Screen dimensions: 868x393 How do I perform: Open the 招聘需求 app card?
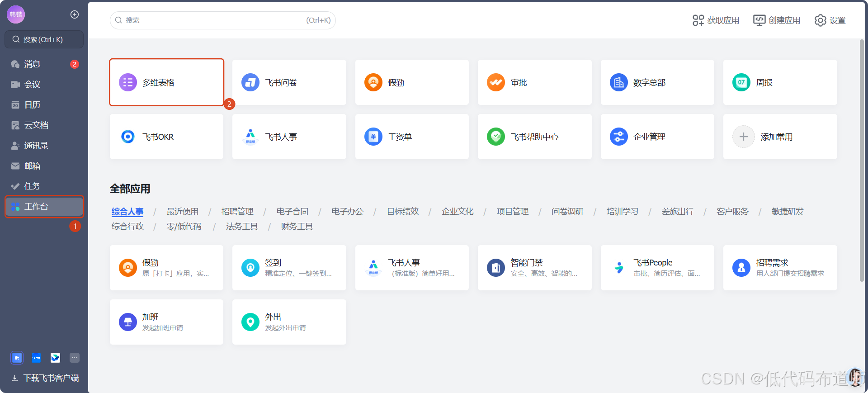(780, 268)
